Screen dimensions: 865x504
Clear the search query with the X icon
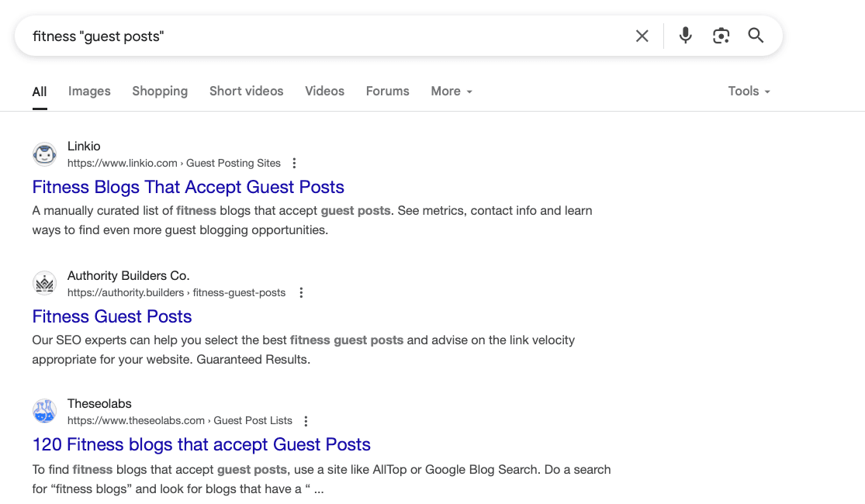click(642, 36)
